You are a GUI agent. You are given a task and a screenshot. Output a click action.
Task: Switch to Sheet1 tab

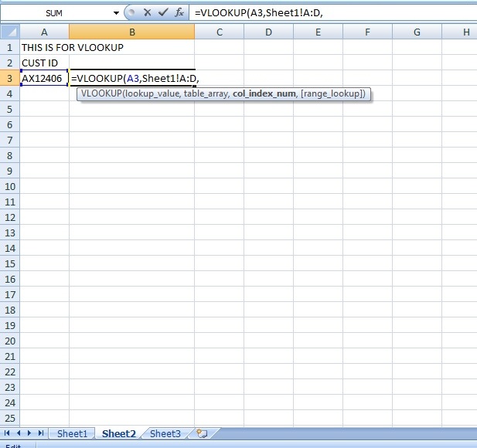(x=72, y=433)
